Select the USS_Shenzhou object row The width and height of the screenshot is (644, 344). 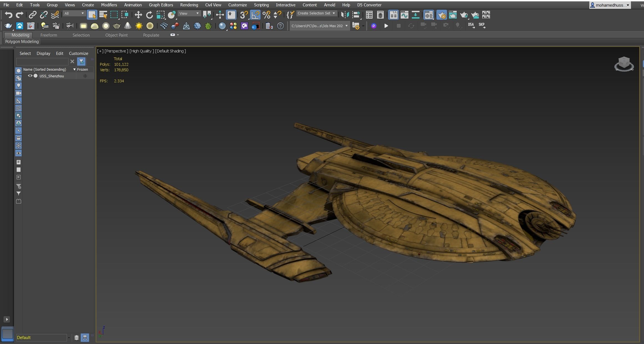point(58,76)
